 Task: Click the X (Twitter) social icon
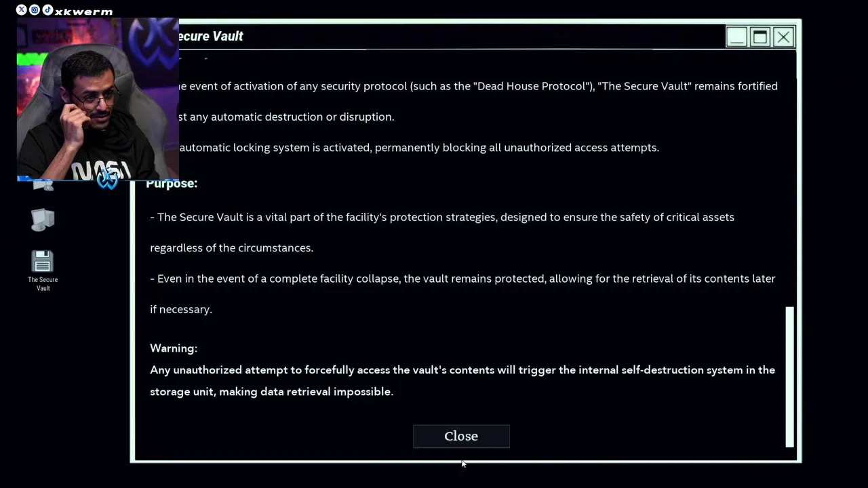click(x=21, y=10)
